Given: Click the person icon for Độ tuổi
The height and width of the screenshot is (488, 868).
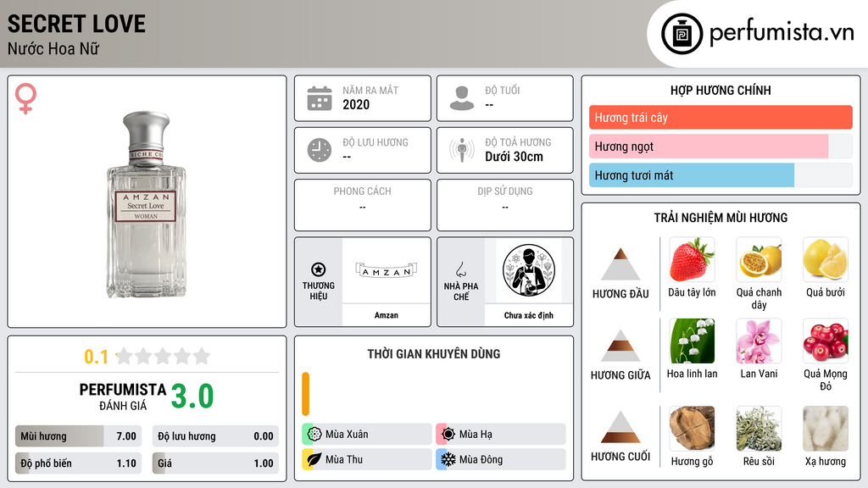Looking at the screenshot, I should 462,98.
